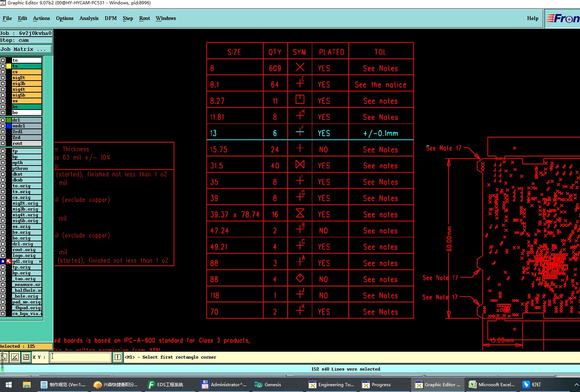Select the rout.orig layer row

click(27, 250)
